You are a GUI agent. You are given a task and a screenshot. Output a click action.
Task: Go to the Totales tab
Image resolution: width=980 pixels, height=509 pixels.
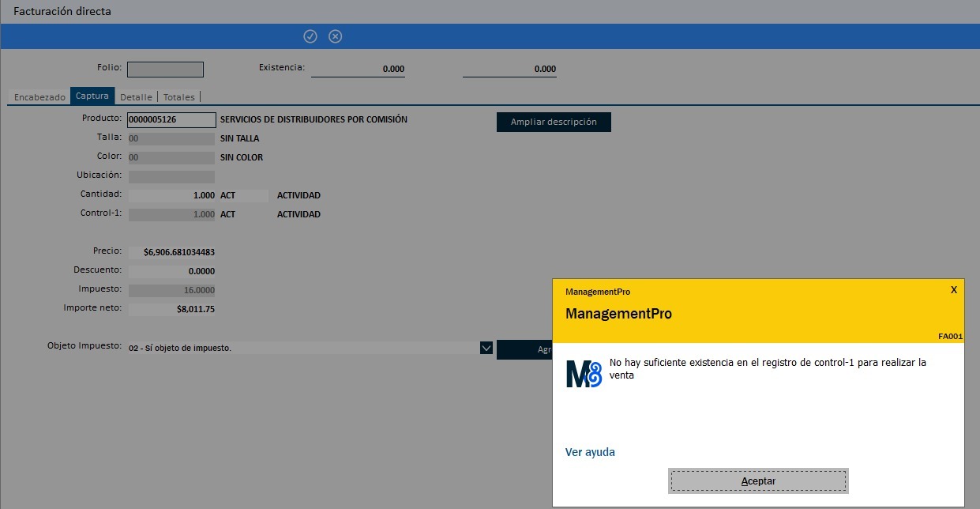pos(178,96)
